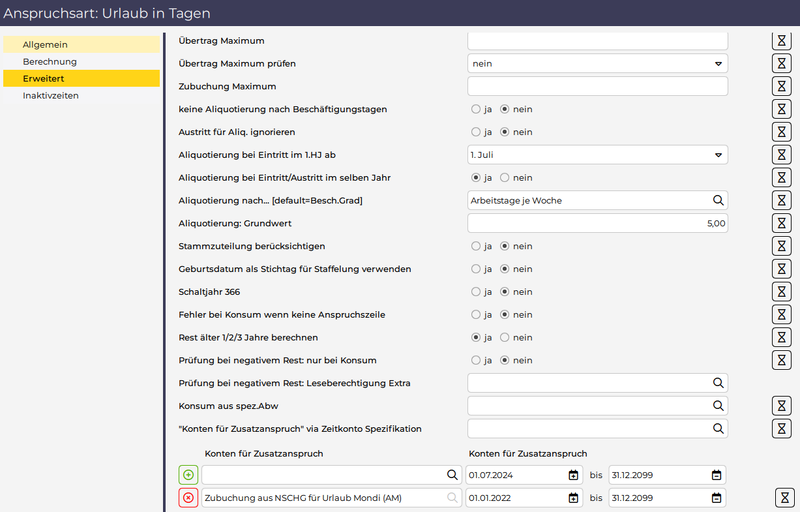Open calendar picker for 01.07.2024 date

click(574, 475)
